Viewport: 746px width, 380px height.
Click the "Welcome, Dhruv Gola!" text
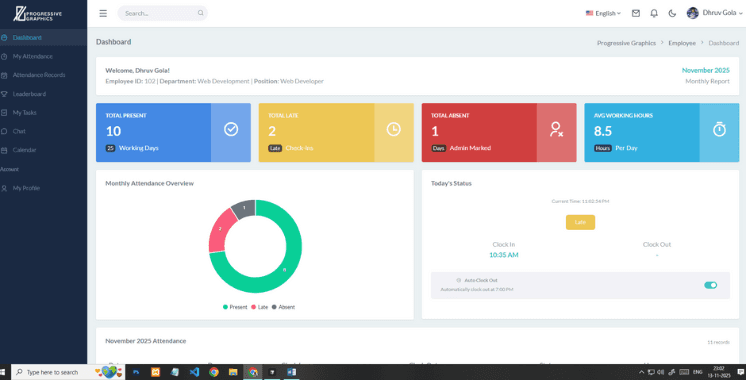coord(137,70)
